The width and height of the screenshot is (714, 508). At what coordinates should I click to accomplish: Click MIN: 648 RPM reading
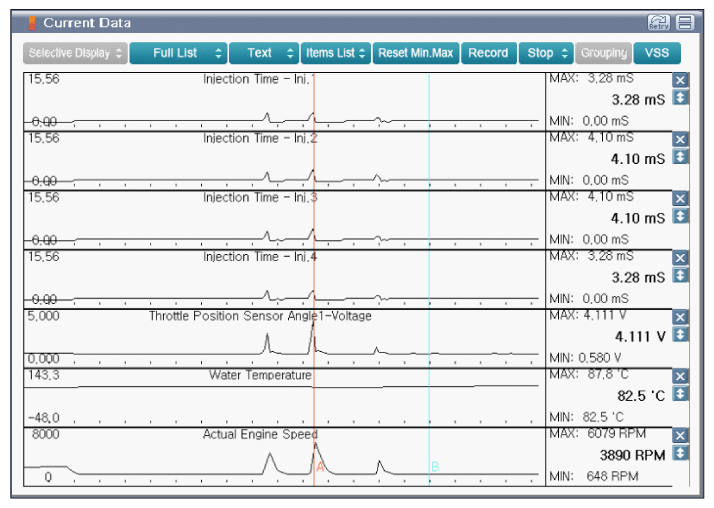tap(594, 477)
